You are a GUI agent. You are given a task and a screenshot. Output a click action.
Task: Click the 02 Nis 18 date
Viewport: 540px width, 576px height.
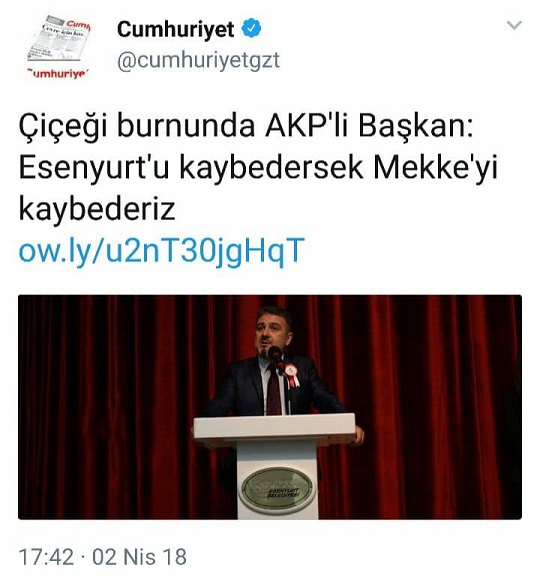tap(139, 557)
